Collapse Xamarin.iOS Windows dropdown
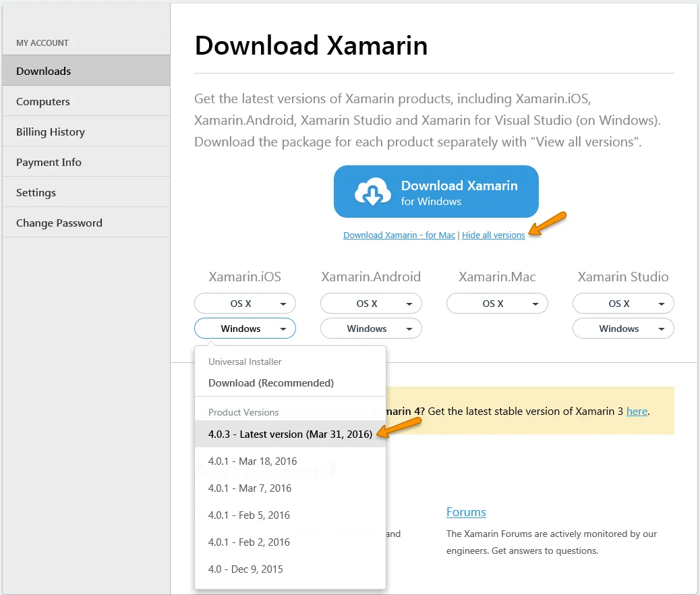700x595 pixels. [x=245, y=329]
